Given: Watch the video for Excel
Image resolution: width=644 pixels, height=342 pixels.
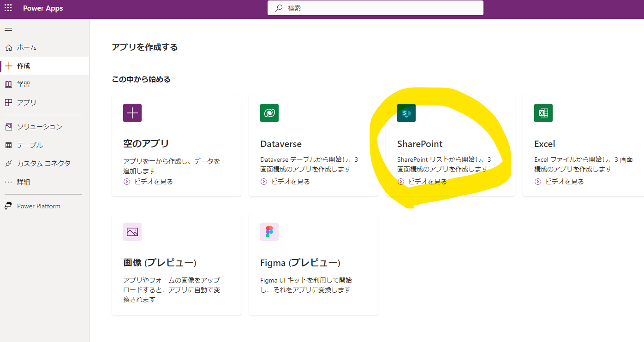Looking at the screenshot, I should (x=565, y=182).
